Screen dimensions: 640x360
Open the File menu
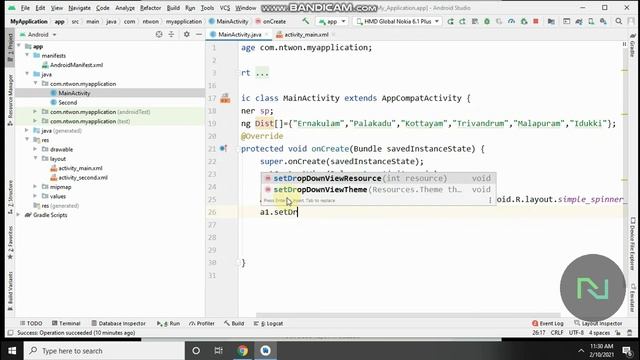[x=25, y=8]
